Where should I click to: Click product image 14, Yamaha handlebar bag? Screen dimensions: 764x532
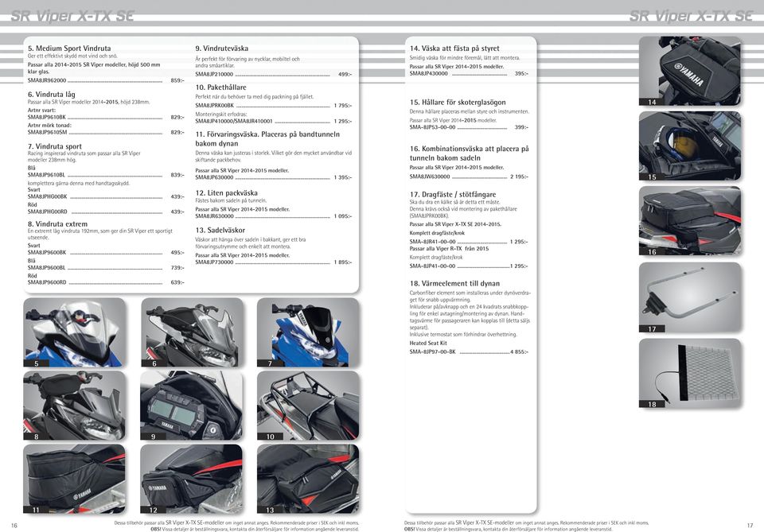[x=690, y=71]
